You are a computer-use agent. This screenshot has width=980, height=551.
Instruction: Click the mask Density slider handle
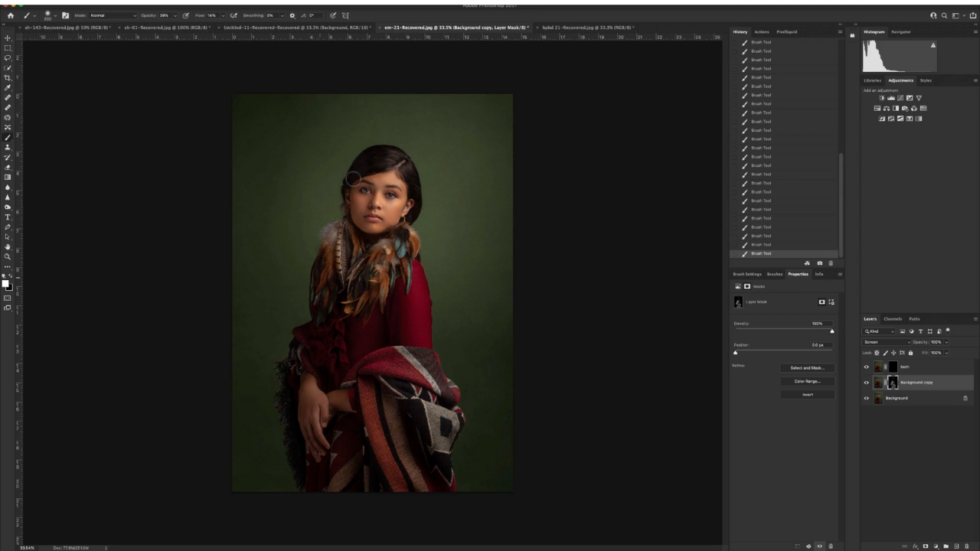pos(832,331)
